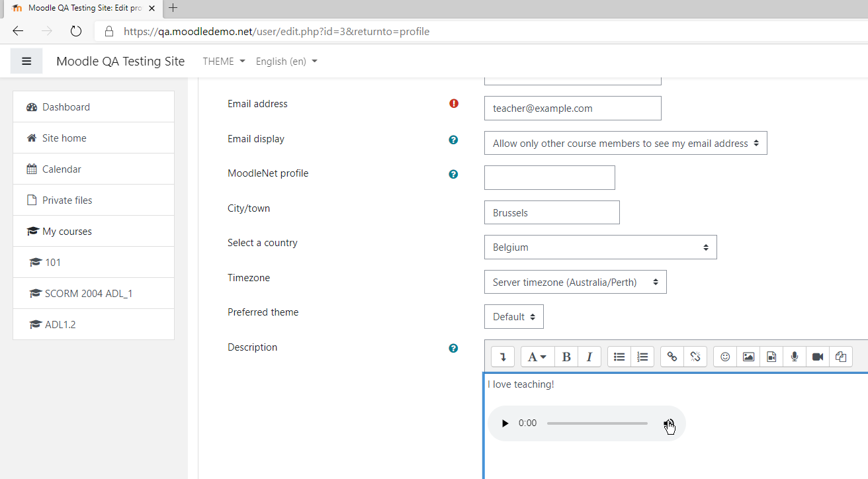
Task: Insert a link in the description
Action: 672,357
